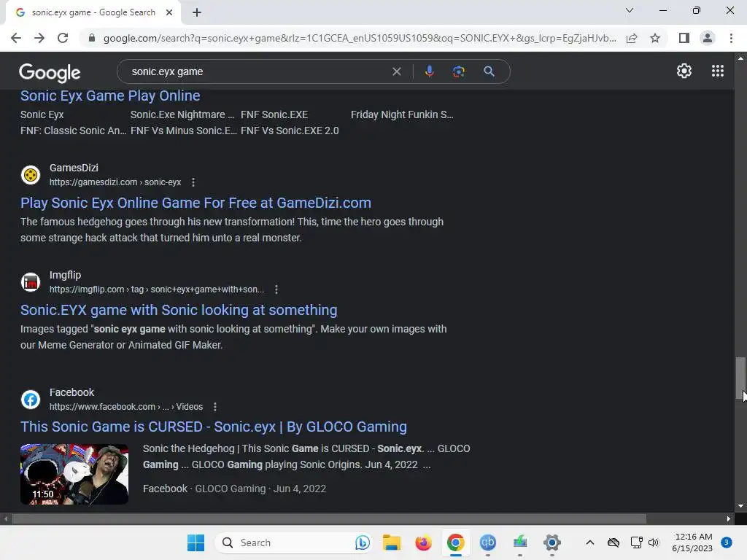The width and height of the screenshot is (747, 560).
Task: Open Chrome three-dot menu
Action: [731, 38]
